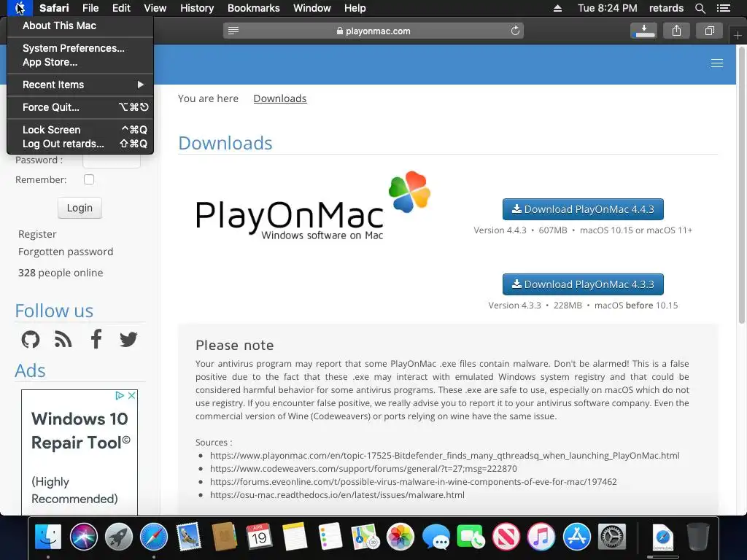Focus the Password input field
The width and height of the screenshot is (747, 560).
click(112, 161)
